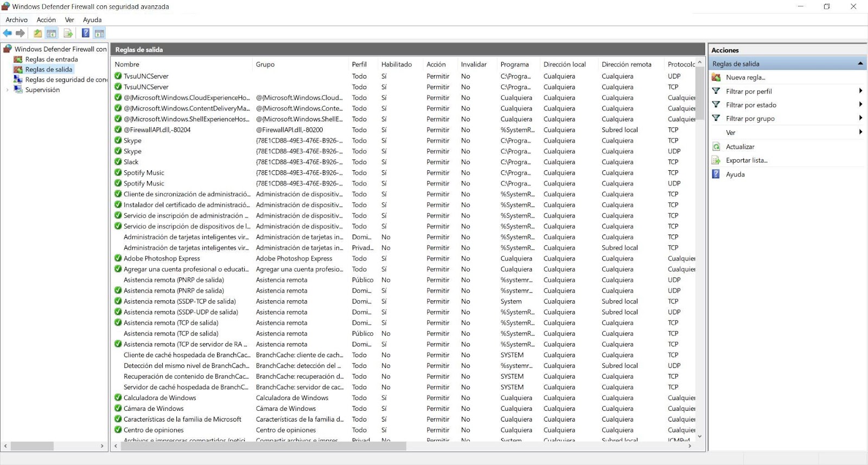The height and width of the screenshot is (465, 868).
Task: Choose Actualizar in the actions pane
Action: [740, 147]
